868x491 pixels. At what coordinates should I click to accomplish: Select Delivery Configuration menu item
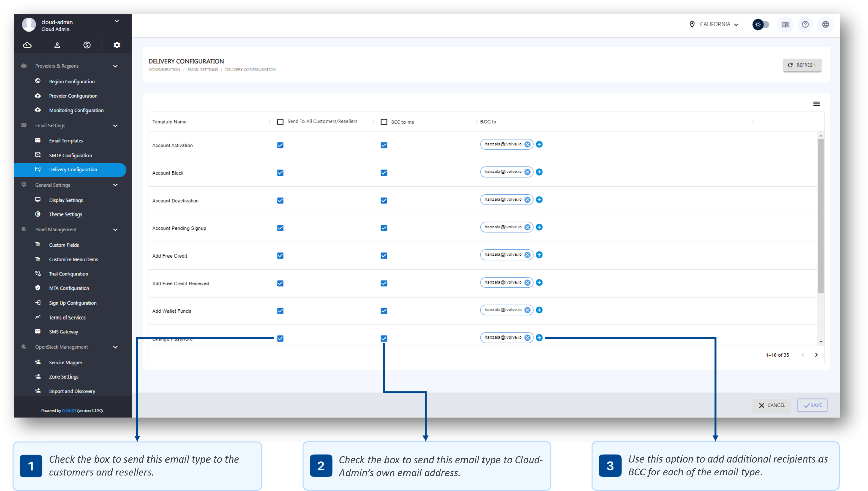(70, 170)
